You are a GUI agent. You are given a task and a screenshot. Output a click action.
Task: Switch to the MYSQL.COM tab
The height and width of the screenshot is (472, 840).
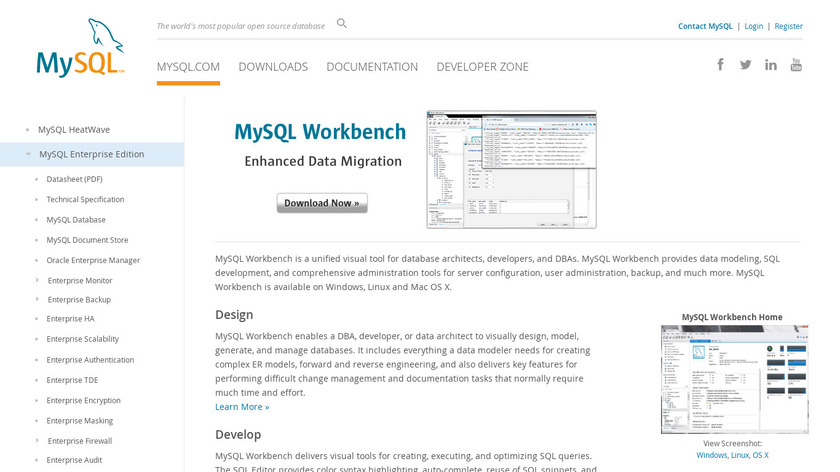point(188,67)
